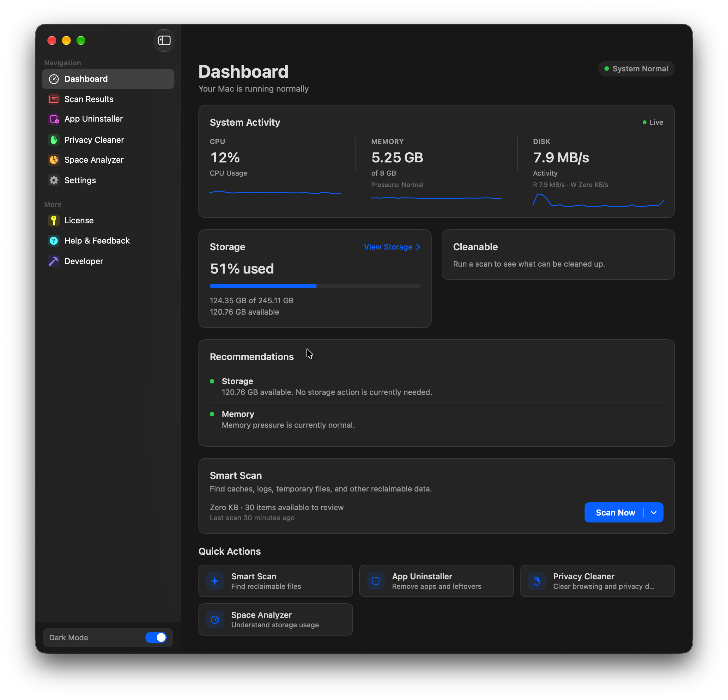Click "Pressure: Normal" under Memory
728x700 pixels.
[397, 184]
